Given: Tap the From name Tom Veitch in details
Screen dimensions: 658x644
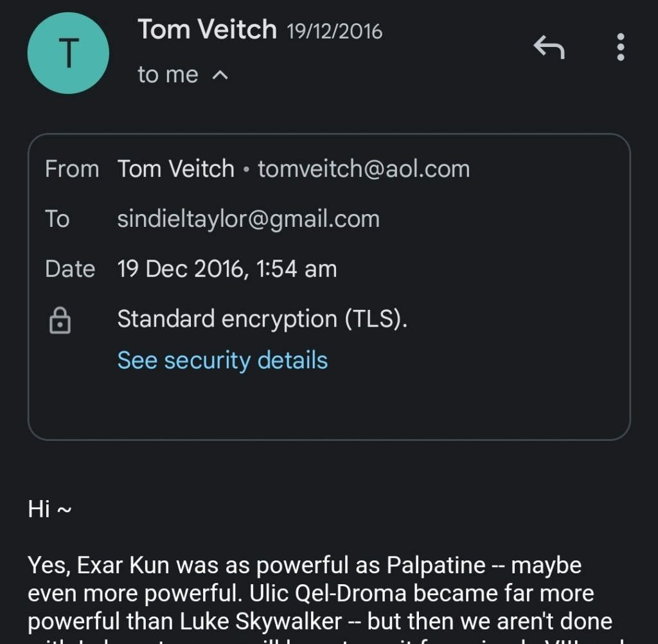Looking at the screenshot, I should click(176, 169).
